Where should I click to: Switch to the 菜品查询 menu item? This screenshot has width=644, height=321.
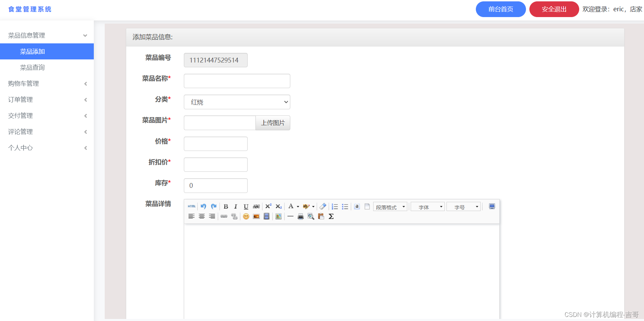coord(47,67)
